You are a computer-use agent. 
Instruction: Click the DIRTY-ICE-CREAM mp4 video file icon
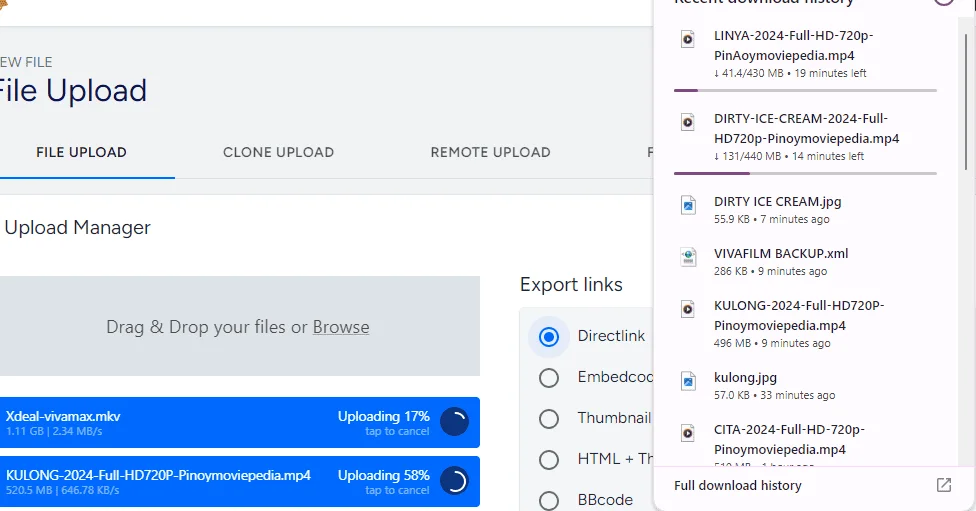(x=688, y=122)
